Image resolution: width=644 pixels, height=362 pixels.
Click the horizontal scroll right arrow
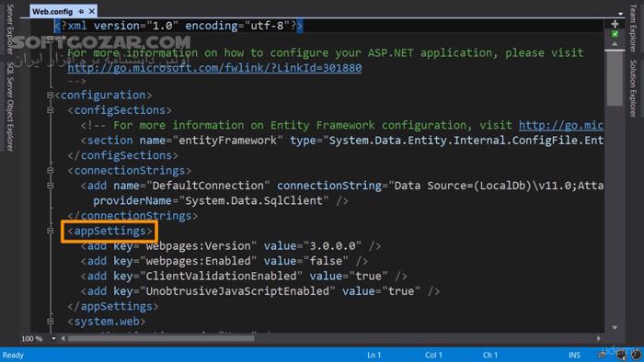[599, 339]
